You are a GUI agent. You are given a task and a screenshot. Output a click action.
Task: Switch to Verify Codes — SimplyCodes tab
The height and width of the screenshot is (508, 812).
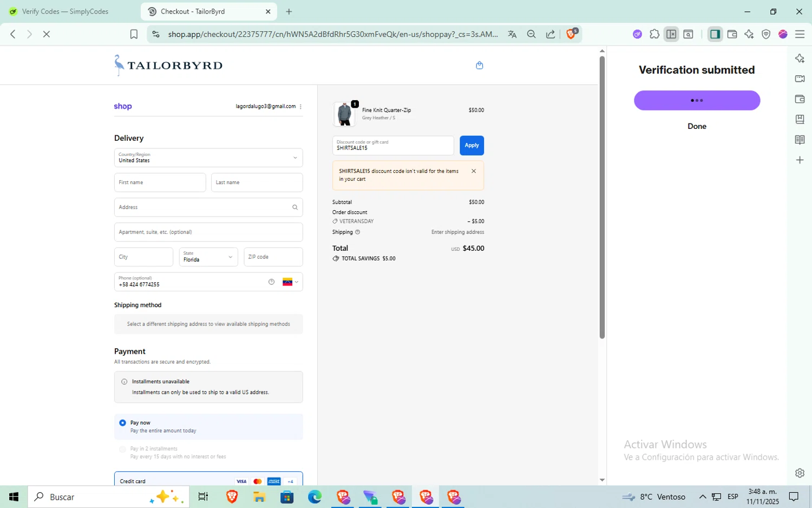point(66,11)
